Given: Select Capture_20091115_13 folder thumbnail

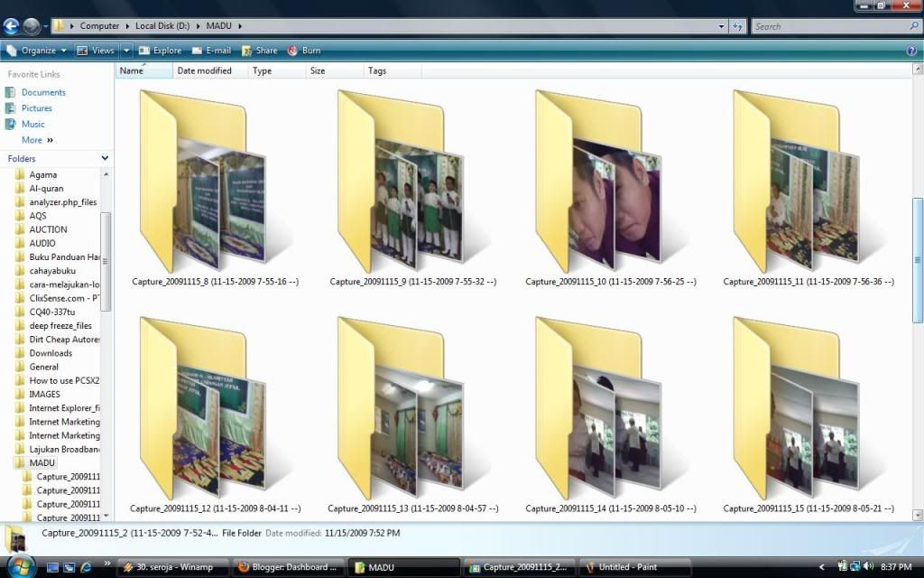Looking at the screenshot, I should pos(413,415).
